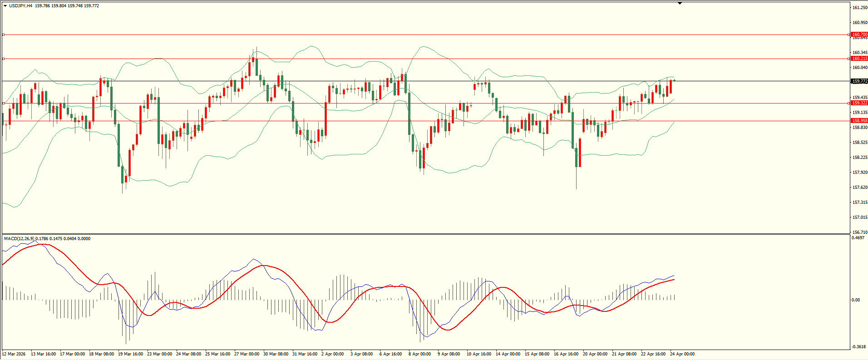Click the 161.250 value on price scale
868x360 pixels.
(859, 8)
